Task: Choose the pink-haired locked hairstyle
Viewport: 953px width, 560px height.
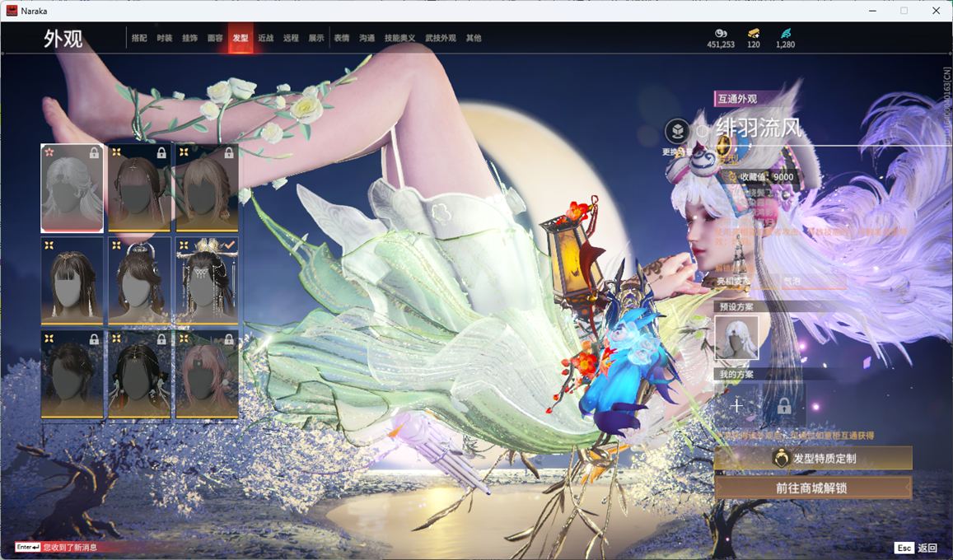Action: point(207,374)
